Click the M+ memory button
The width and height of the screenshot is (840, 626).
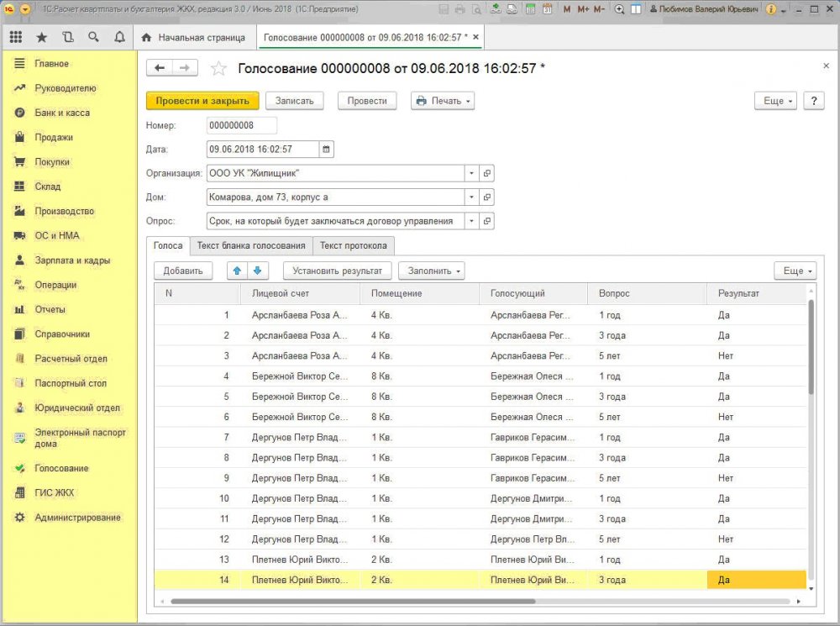[x=584, y=9]
